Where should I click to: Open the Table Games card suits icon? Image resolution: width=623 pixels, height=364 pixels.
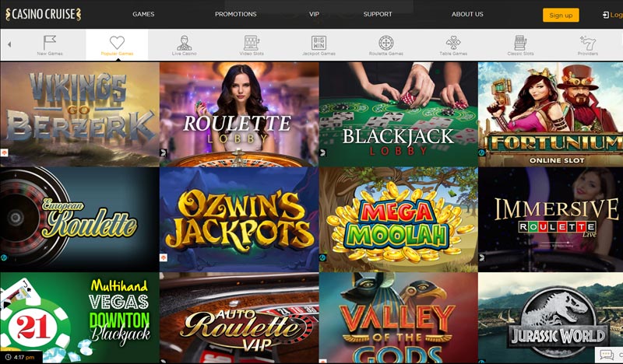tap(453, 43)
